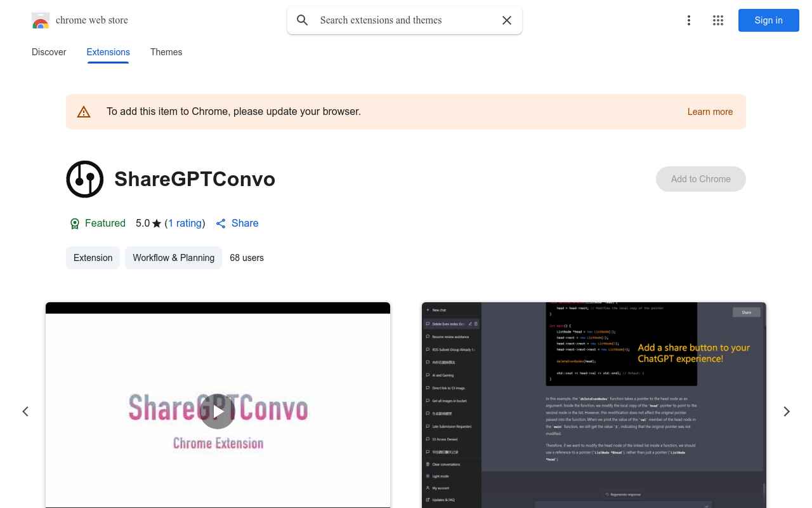Select the Workflow & Planning category chip
Image resolution: width=812 pixels, height=508 pixels.
[x=173, y=258]
